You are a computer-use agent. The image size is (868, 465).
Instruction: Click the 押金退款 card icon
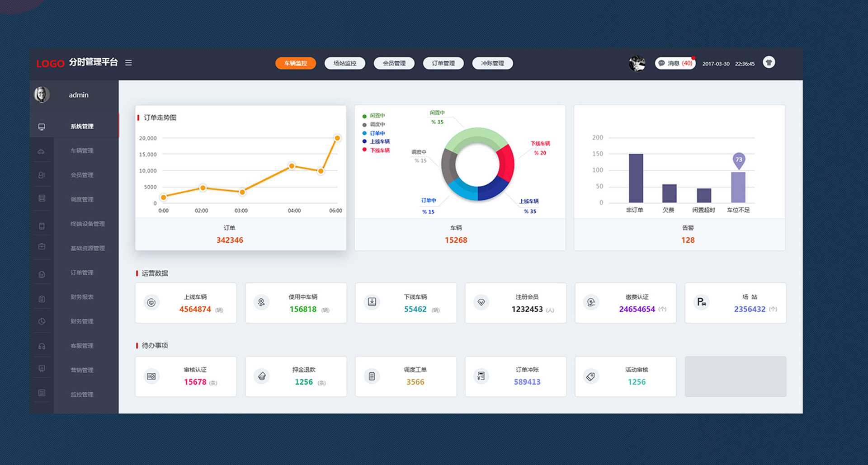(262, 376)
